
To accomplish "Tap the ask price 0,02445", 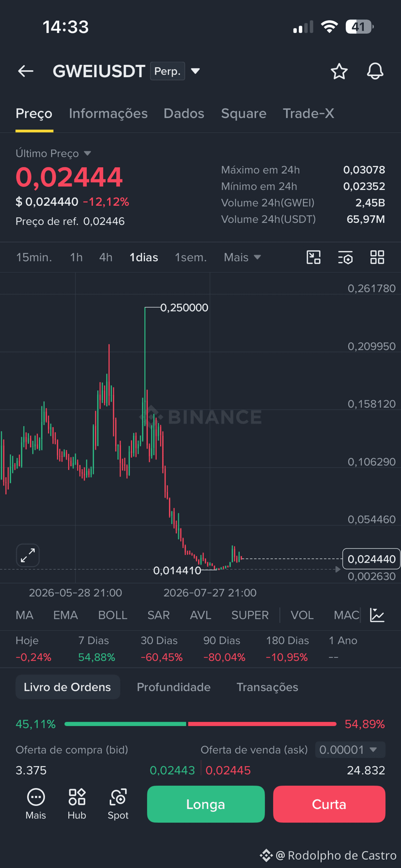I will (x=228, y=770).
